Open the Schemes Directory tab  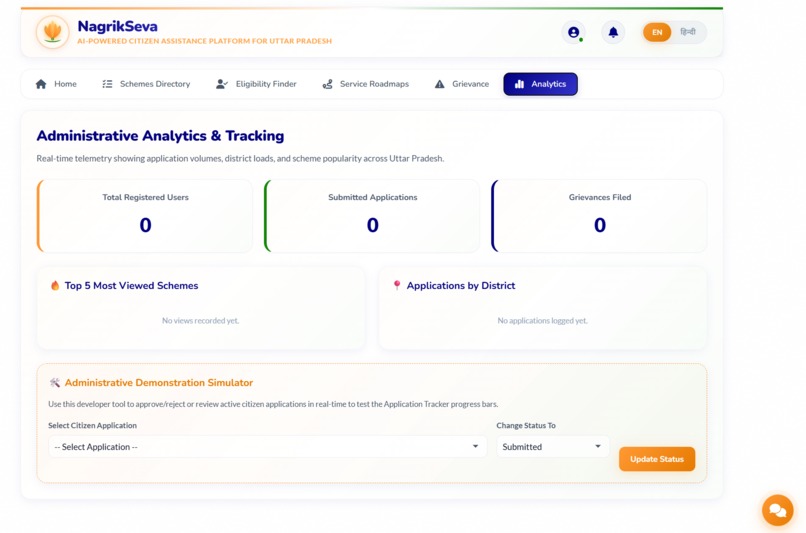[146, 84]
